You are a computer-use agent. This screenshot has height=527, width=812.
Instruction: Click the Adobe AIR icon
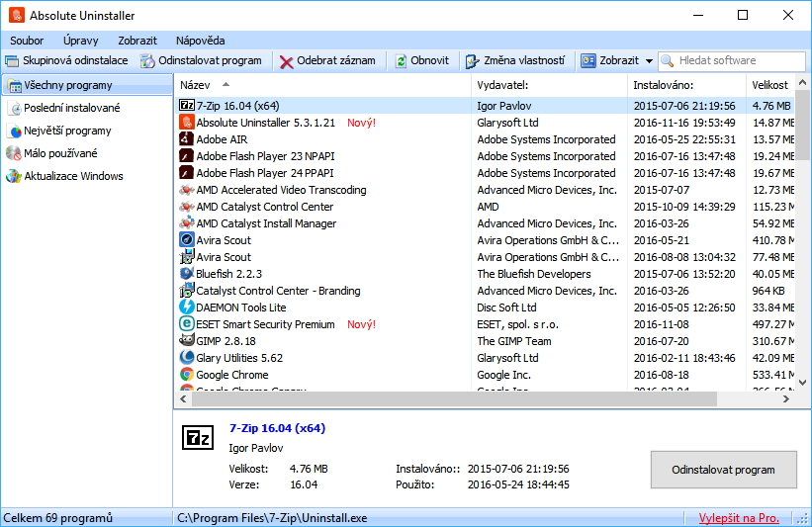186,138
